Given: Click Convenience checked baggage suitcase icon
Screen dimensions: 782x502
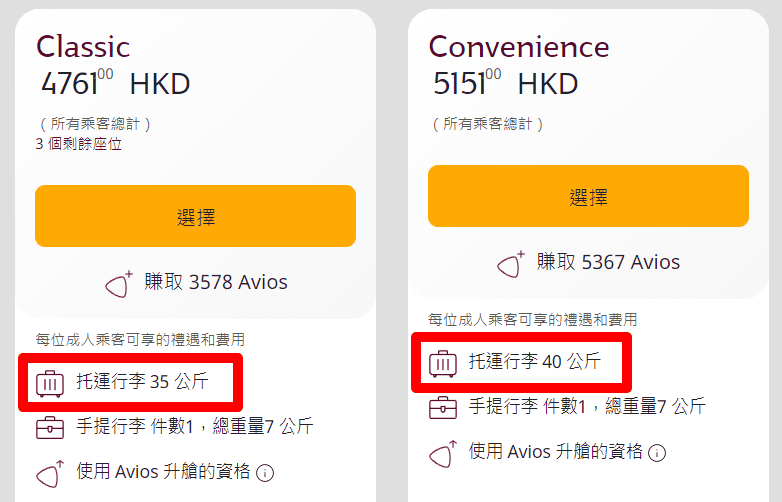Looking at the screenshot, I should click(x=443, y=363).
